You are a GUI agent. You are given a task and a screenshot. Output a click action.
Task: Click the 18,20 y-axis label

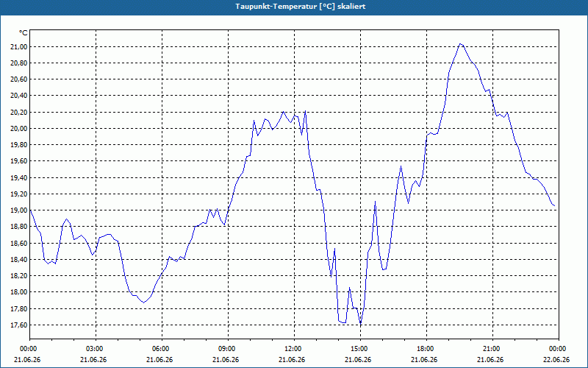18,276
